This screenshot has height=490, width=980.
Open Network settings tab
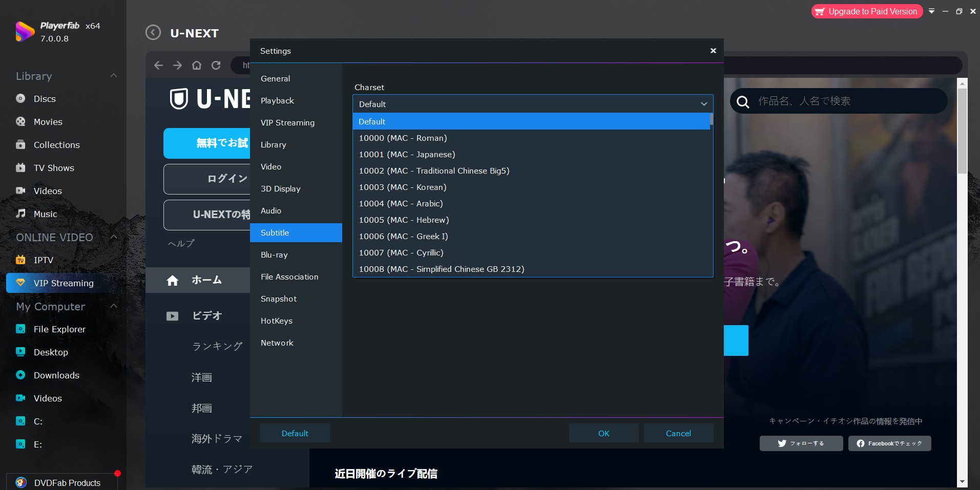(296, 343)
